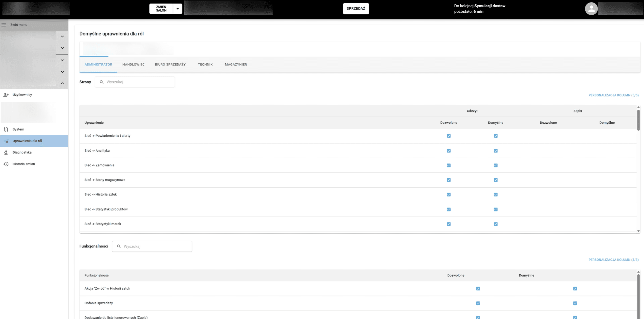
Task: Toggle Dozwolone for Cofanie sprzedaży
Action: pos(478,303)
